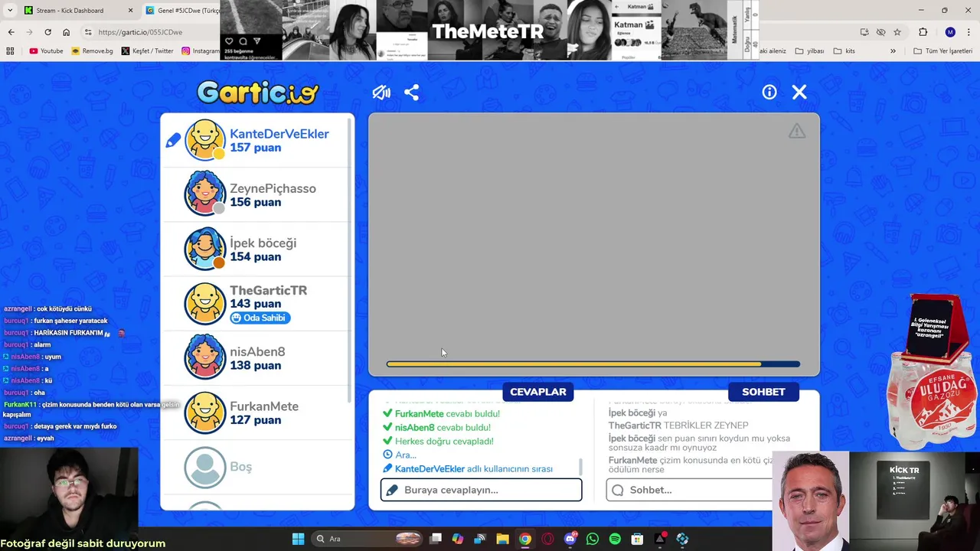Open the Windows Start menu
The height and width of the screenshot is (551, 980).
pos(298,539)
